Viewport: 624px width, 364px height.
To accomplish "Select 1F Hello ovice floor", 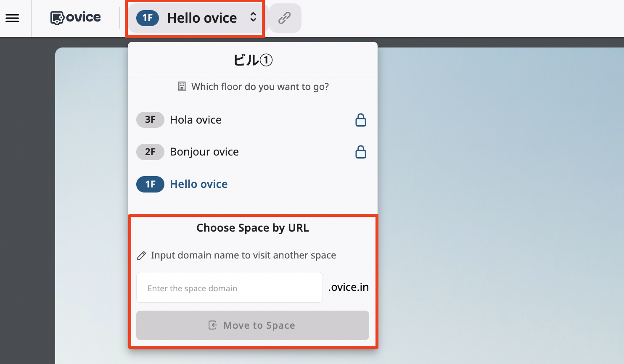I will [x=252, y=184].
